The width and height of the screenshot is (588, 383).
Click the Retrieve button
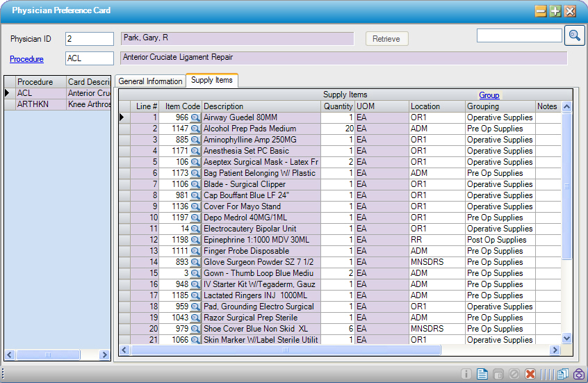[386, 39]
